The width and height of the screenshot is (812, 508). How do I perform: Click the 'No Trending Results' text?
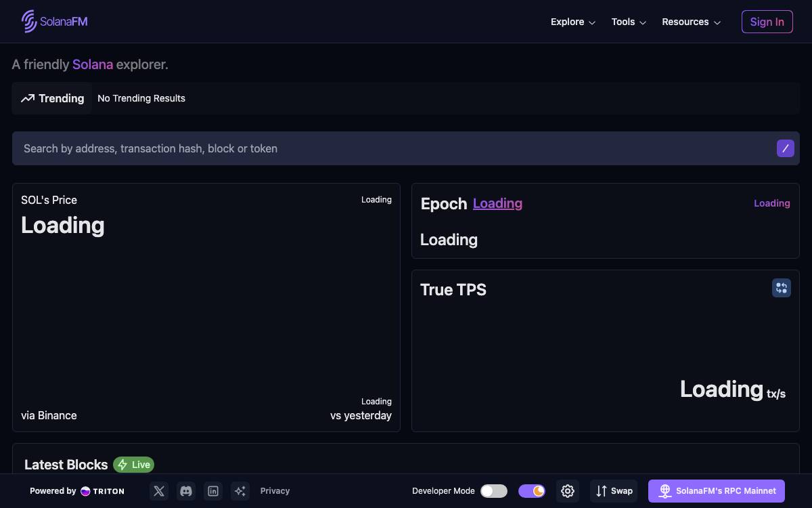point(141,98)
